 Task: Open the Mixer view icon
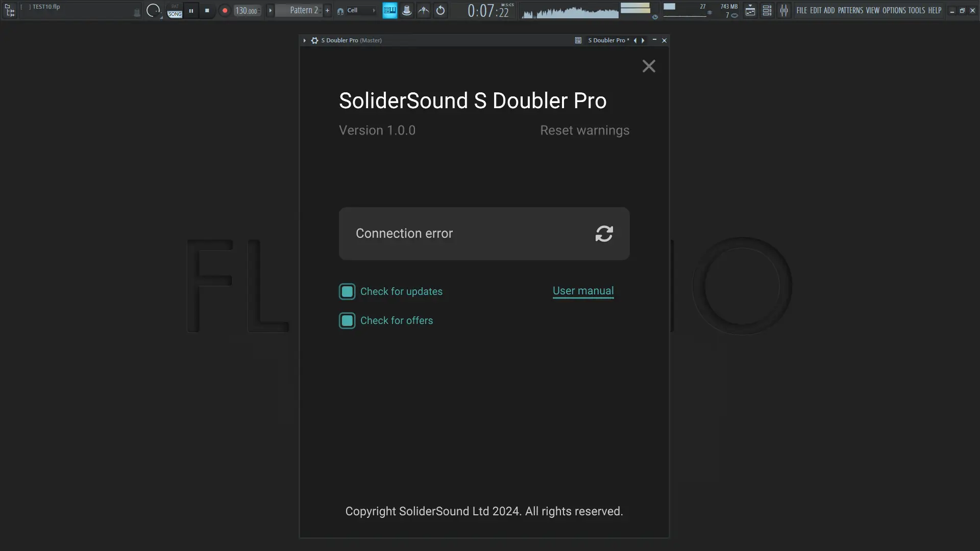coord(784,10)
